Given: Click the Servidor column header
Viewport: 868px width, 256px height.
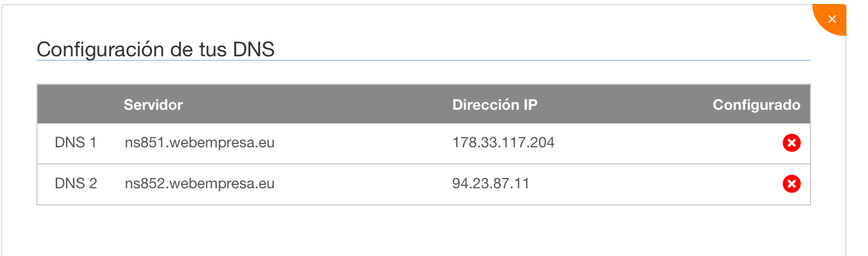Looking at the screenshot, I should click(x=153, y=105).
